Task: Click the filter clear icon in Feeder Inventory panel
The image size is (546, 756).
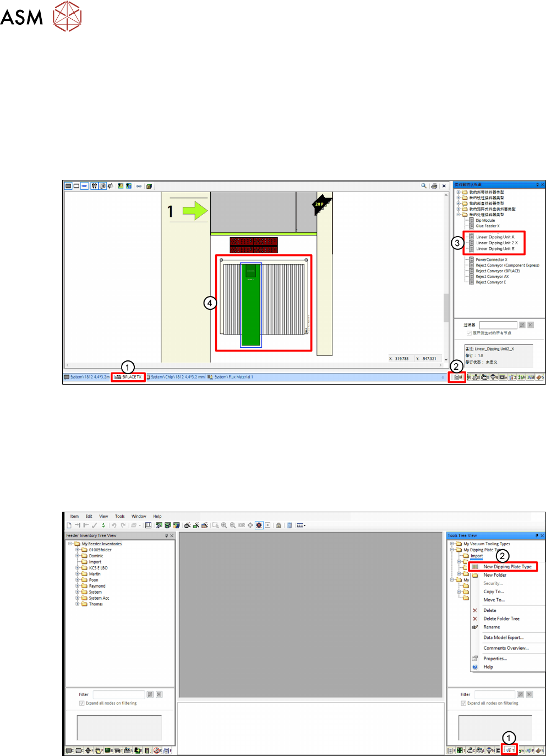Action: pos(159,694)
